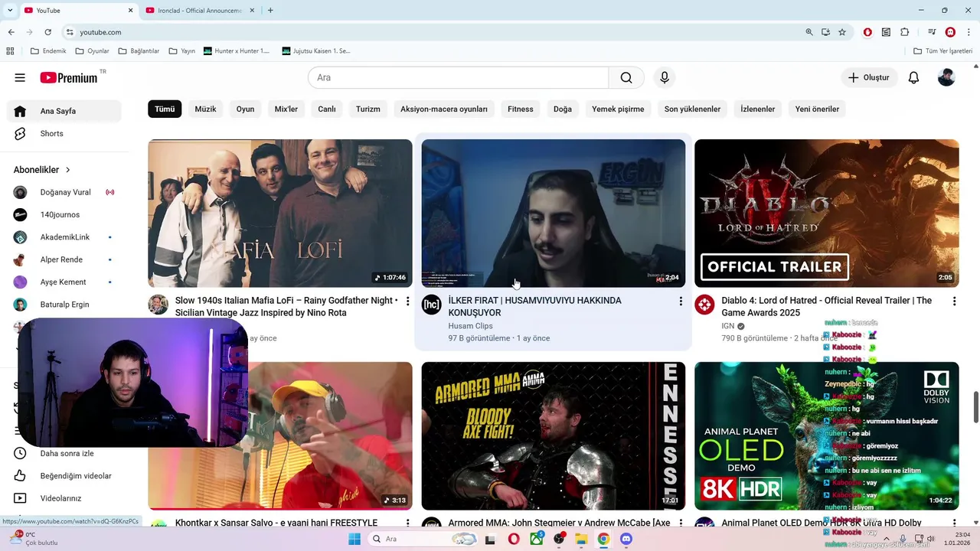Image resolution: width=980 pixels, height=551 pixels.
Task: Open the Hunter x Hunter bookmark
Action: point(237,51)
